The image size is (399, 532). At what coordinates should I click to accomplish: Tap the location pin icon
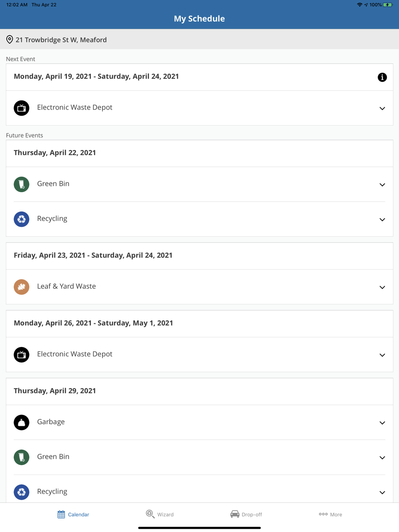[x=10, y=39]
